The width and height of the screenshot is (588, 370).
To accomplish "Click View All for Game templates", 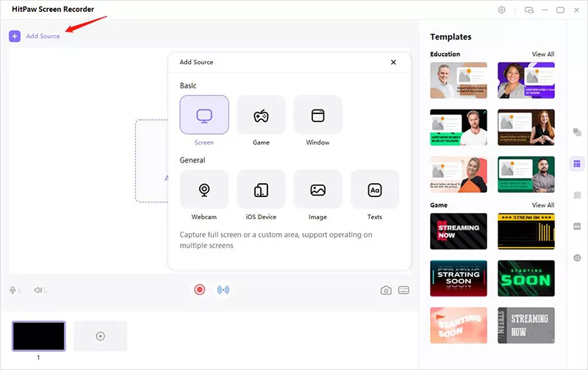I will coord(542,205).
